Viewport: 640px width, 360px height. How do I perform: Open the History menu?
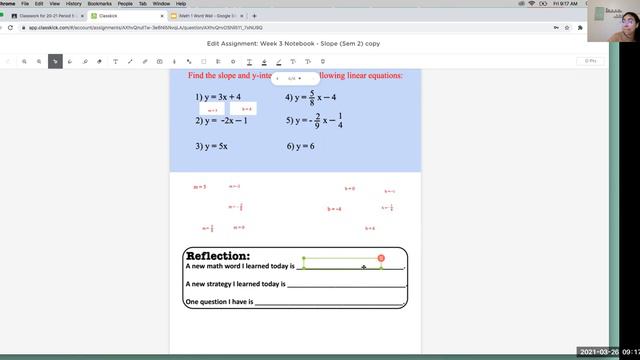pos(73,4)
